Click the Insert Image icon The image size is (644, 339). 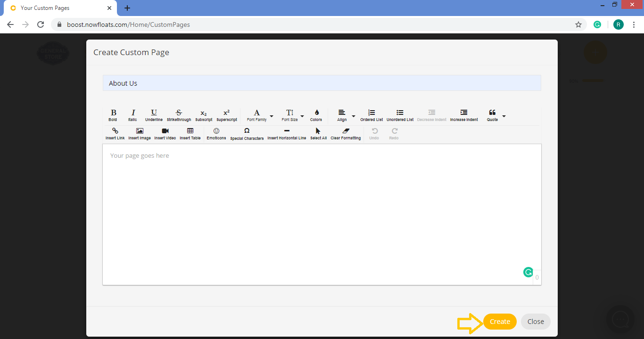(x=140, y=133)
